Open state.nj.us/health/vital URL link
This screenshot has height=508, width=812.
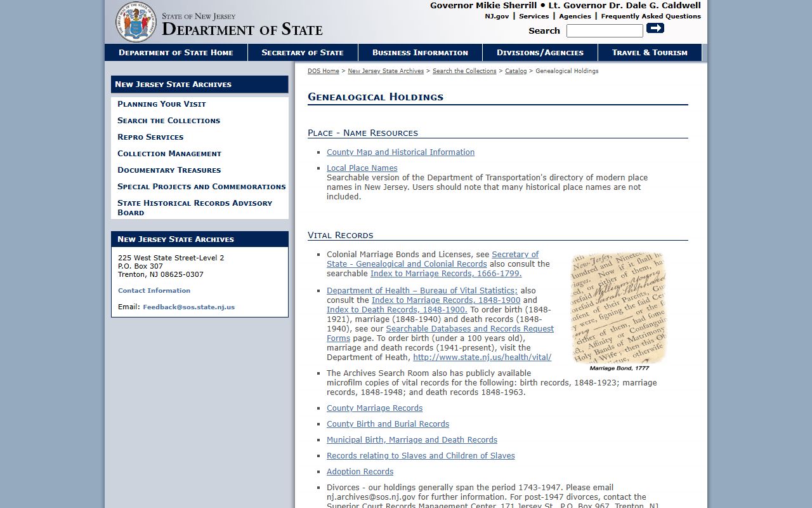click(x=482, y=358)
